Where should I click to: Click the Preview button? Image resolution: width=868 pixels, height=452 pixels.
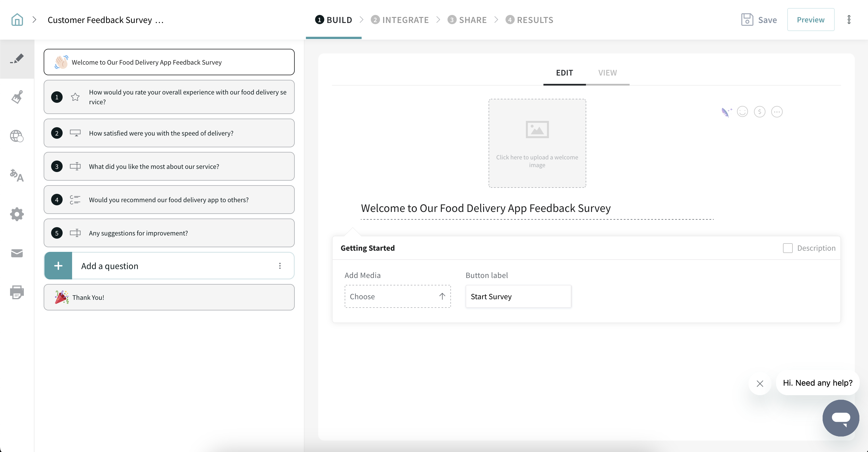click(810, 20)
